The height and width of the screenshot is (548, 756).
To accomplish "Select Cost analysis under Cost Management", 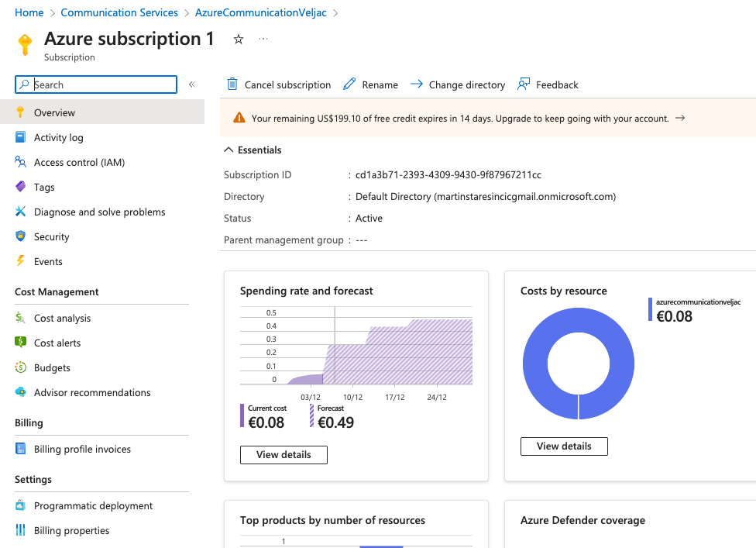I will pos(62,318).
